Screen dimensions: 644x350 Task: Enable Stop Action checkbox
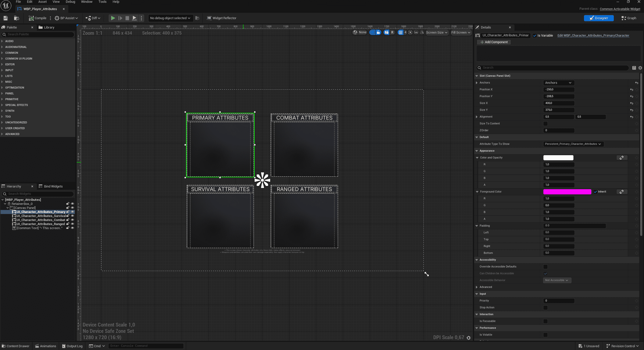point(545,308)
